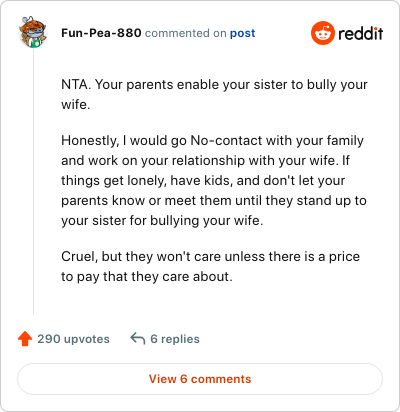400x412 pixels.
Task: Click the 'Honestly, I would go No-contact' paragraph
Action: click(x=214, y=180)
